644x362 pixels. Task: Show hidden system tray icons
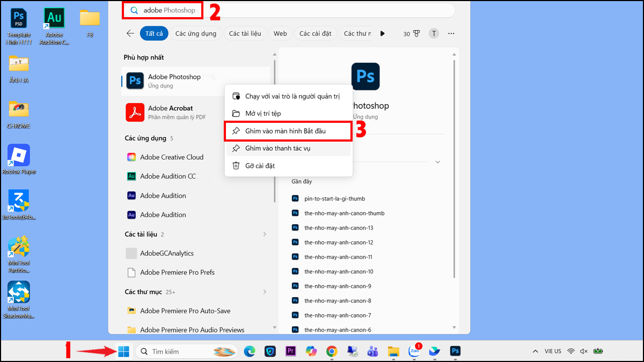coord(535,351)
